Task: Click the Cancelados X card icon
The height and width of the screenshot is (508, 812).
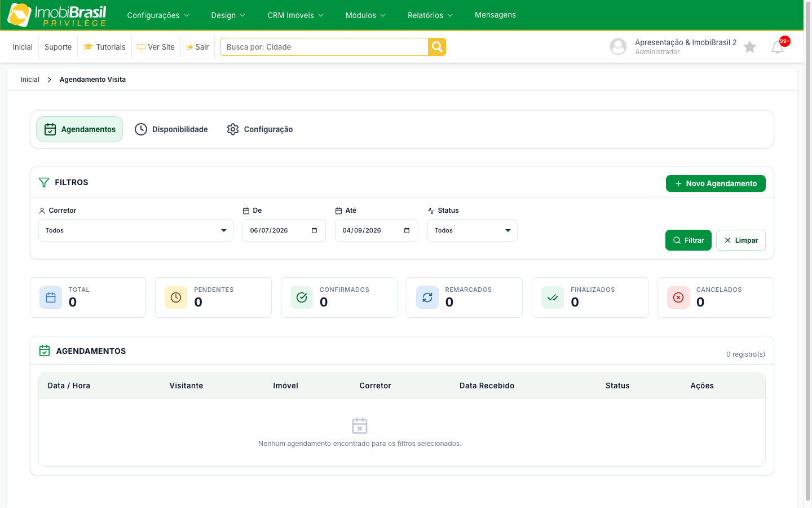Action: coord(678,297)
